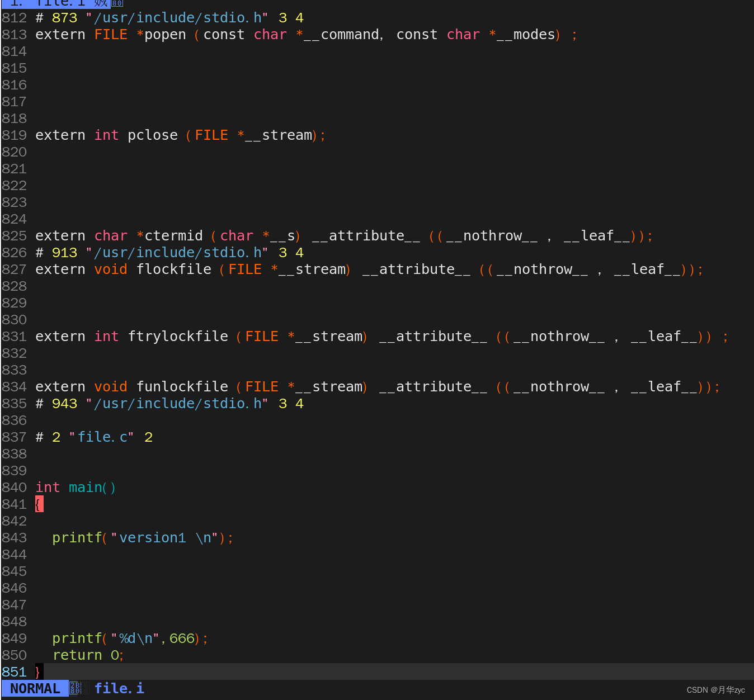Image resolution: width=754 pixels, height=700 pixels.
Task: Click the number 913 on line 826
Action: (x=64, y=253)
